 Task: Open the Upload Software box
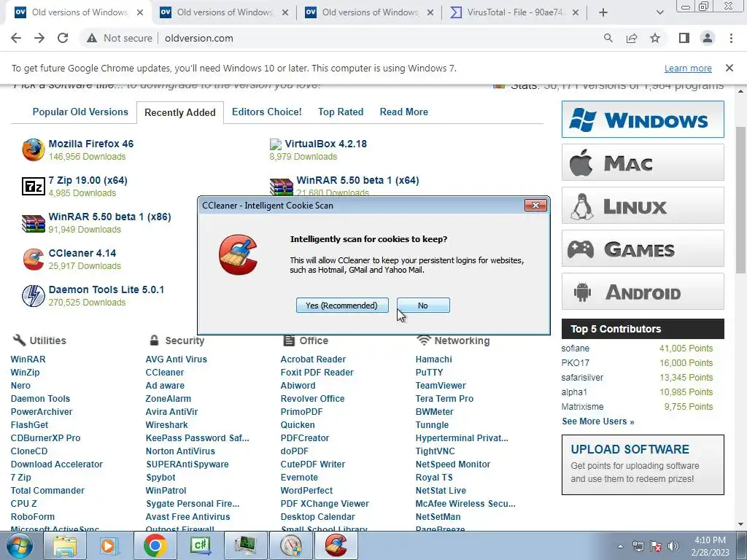[x=643, y=464]
